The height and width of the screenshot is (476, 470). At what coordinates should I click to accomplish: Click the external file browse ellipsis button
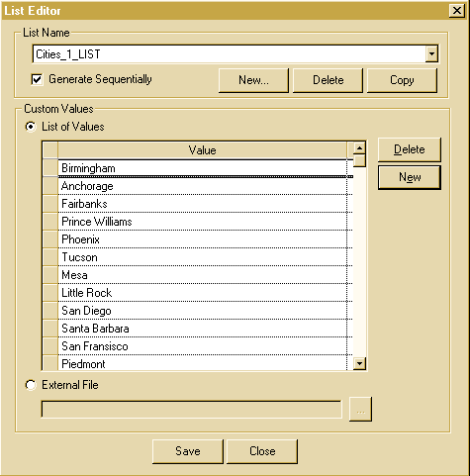pyautogui.click(x=360, y=410)
